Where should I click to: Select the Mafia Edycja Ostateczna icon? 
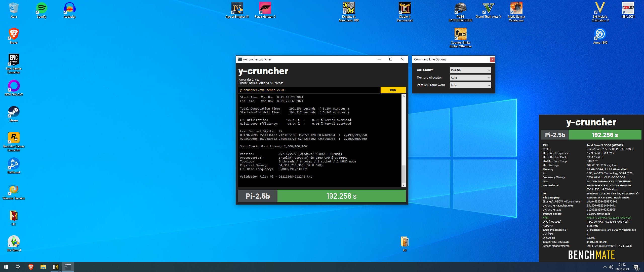point(516,12)
